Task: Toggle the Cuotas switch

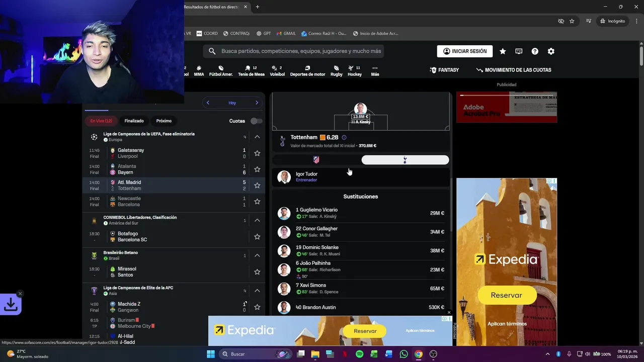Action: point(256,121)
